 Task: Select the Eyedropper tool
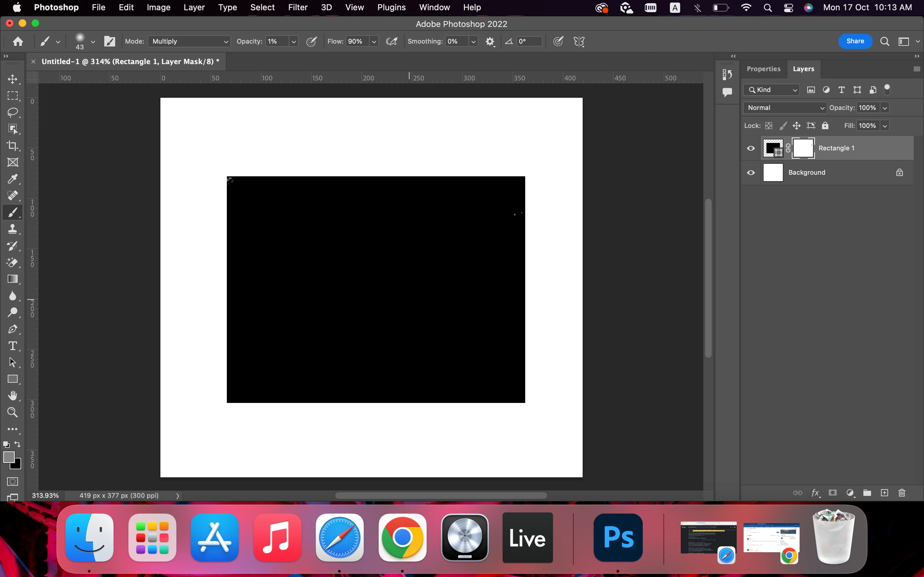(13, 179)
